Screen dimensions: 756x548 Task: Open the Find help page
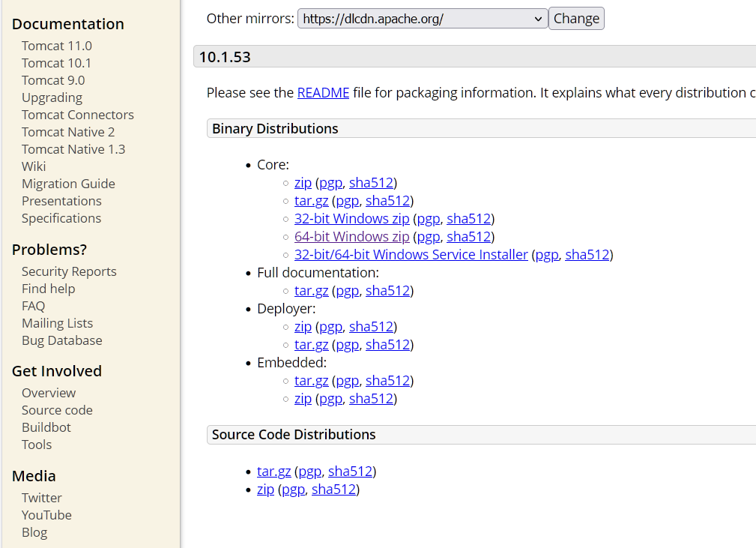click(48, 289)
